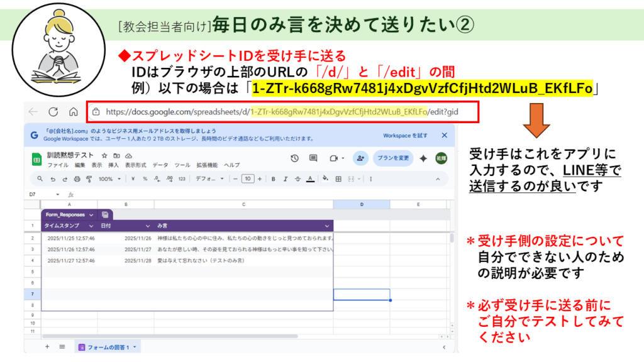Click the star icon beside the spreadsheet title
The image size is (644, 362).
tap(104, 156)
